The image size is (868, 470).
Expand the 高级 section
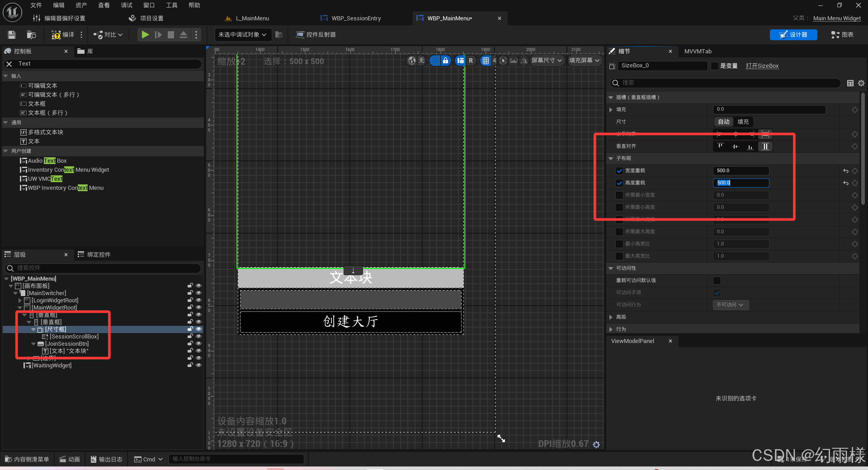(611, 317)
